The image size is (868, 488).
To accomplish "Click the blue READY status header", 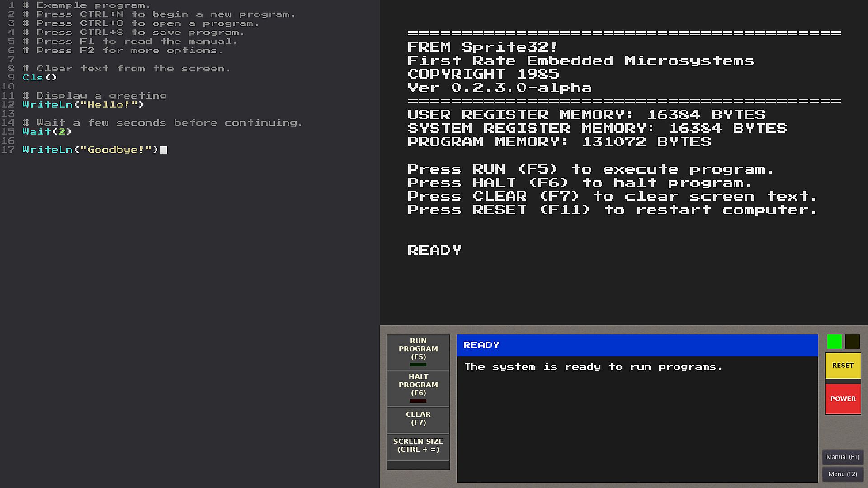I will coord(637,345).
